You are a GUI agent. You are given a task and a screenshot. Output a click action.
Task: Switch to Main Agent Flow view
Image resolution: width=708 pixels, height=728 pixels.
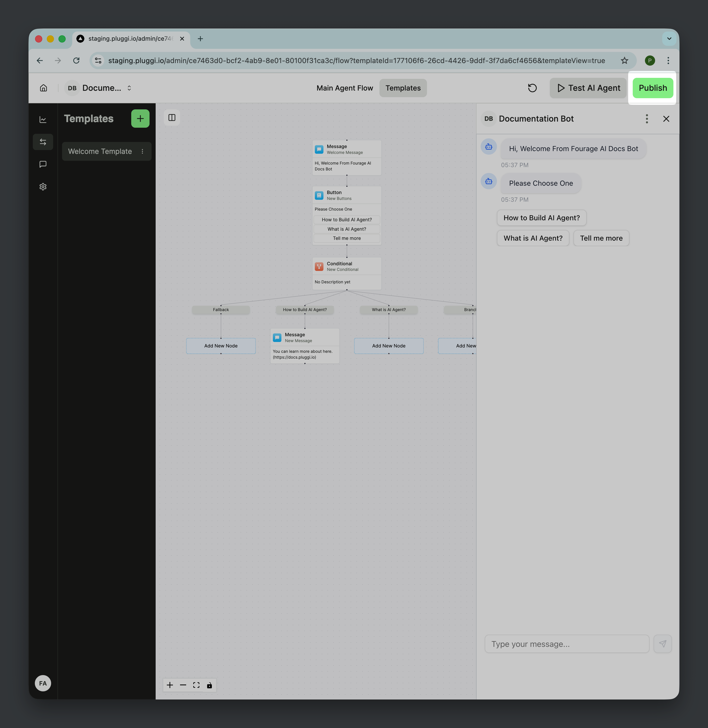click(345, 88)
